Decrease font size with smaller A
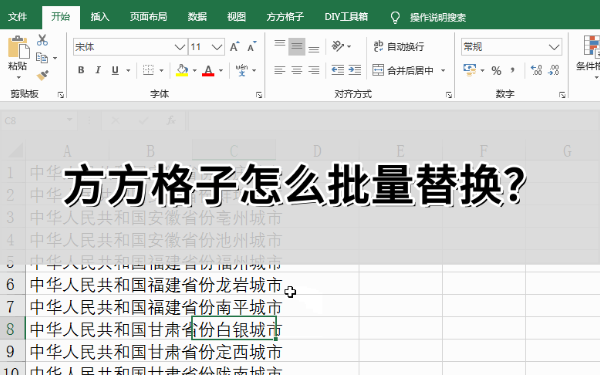The width and height of the screenshot is (600, 375). pyautogui.click(x=252, y=47)
